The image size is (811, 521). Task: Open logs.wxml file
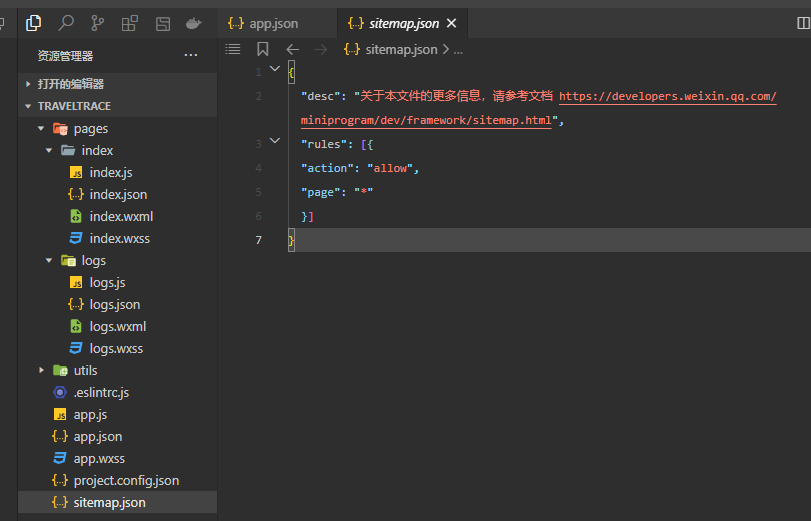(117, 326)
